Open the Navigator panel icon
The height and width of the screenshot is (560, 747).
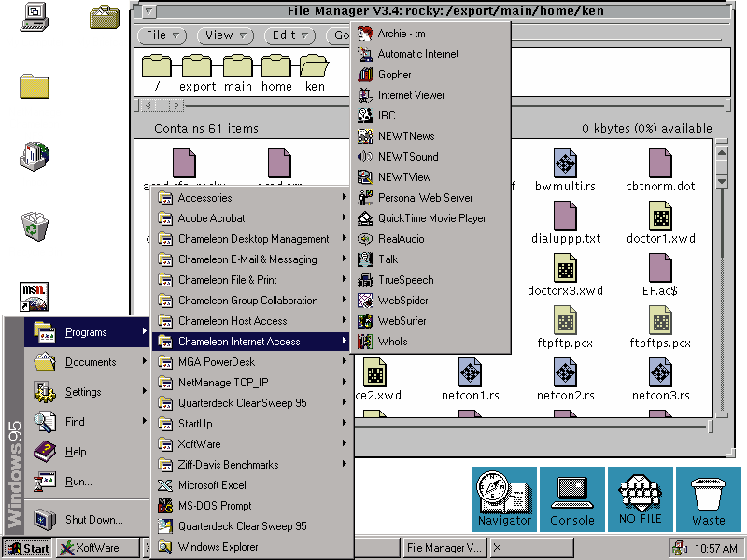[x=504, y=498]
